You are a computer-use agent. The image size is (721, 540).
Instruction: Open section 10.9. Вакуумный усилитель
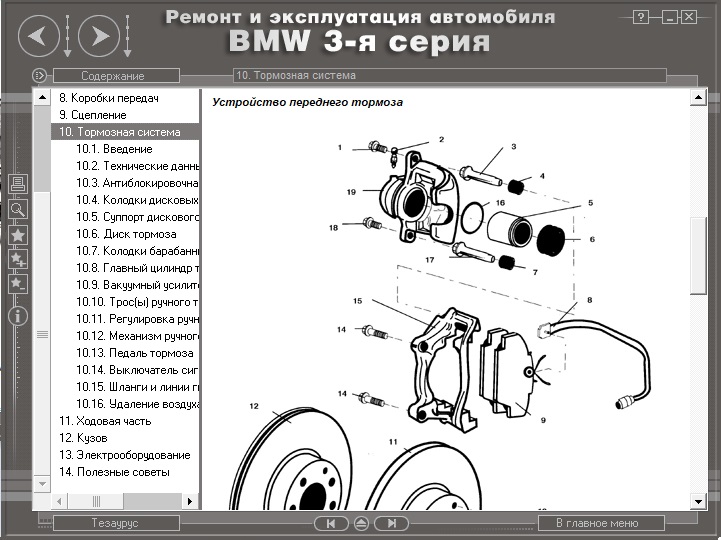(137, 285)
